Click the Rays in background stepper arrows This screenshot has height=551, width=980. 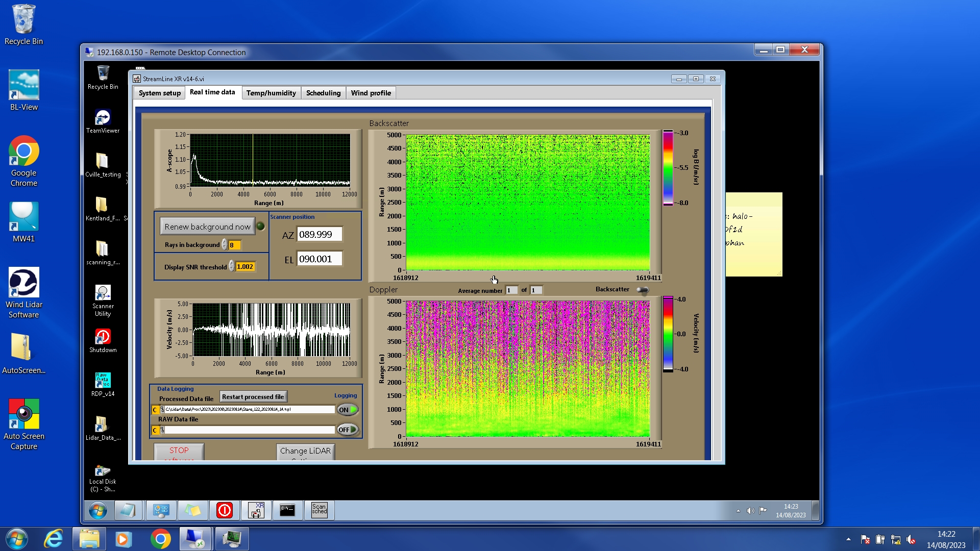224,245
